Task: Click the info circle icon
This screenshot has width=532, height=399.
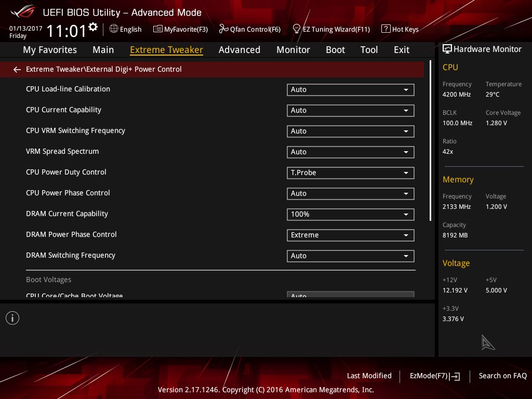Action: click(x=12, y=318)
